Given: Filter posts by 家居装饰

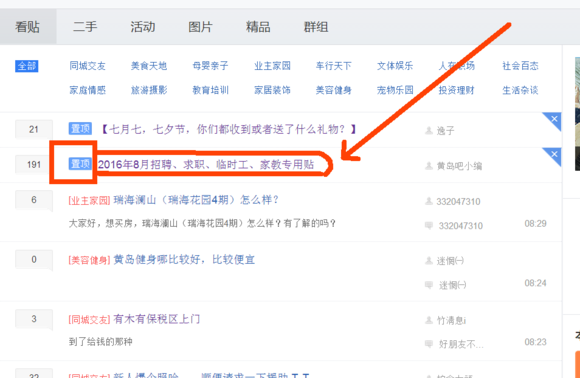Looking at the screenshot, I should coord(272,90).
